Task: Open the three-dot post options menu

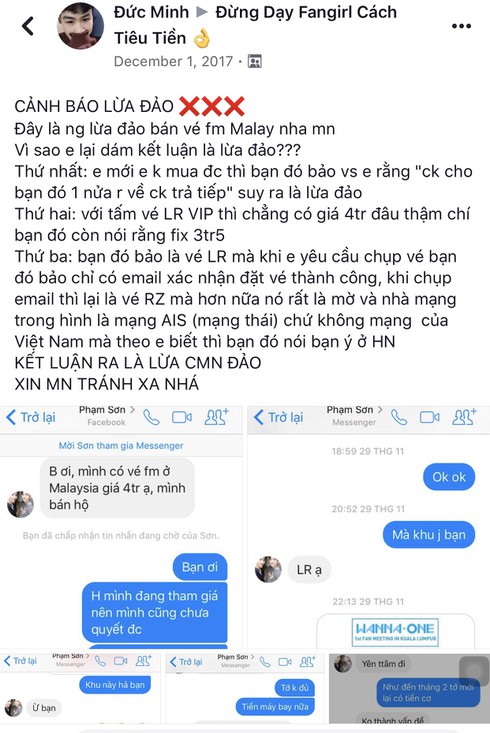Action: pos(461,26)
